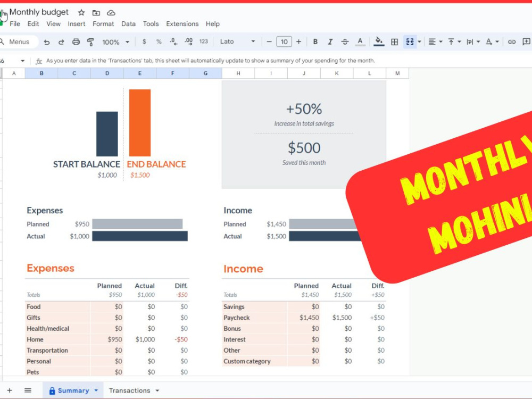Open the Format menu
This screenshot has width=532, height=399.
(103, 24)
